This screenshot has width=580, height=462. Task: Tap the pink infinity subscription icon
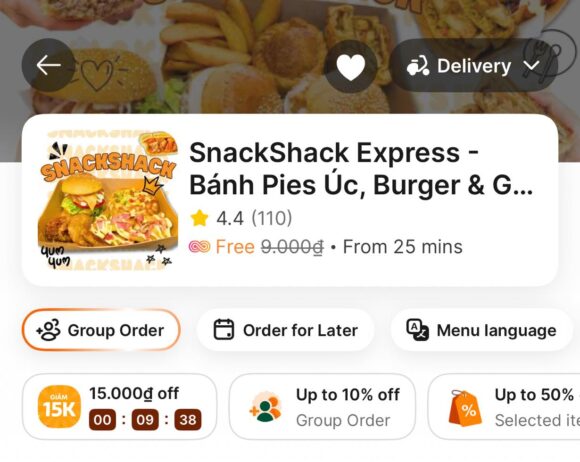click(x=199, y=246)
